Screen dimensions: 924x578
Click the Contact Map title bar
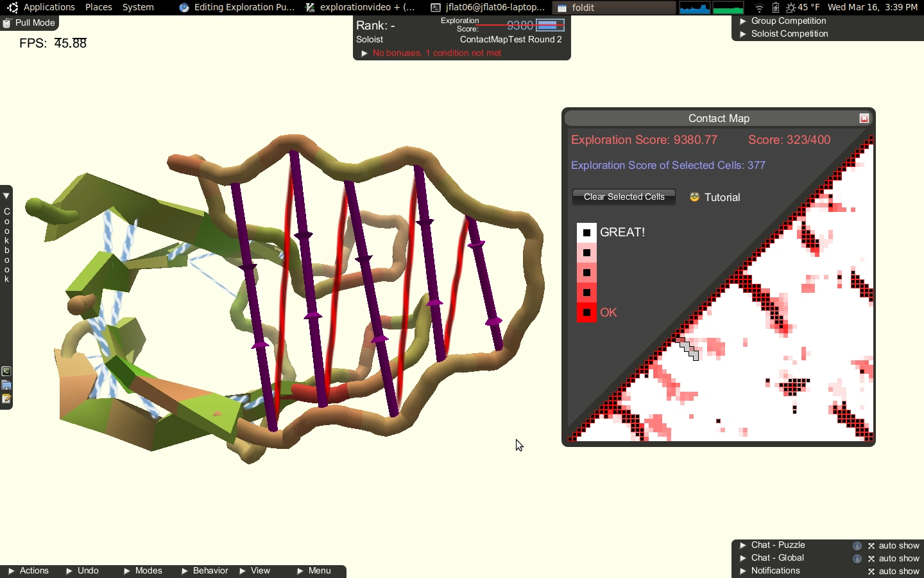(x=719, y=119)
